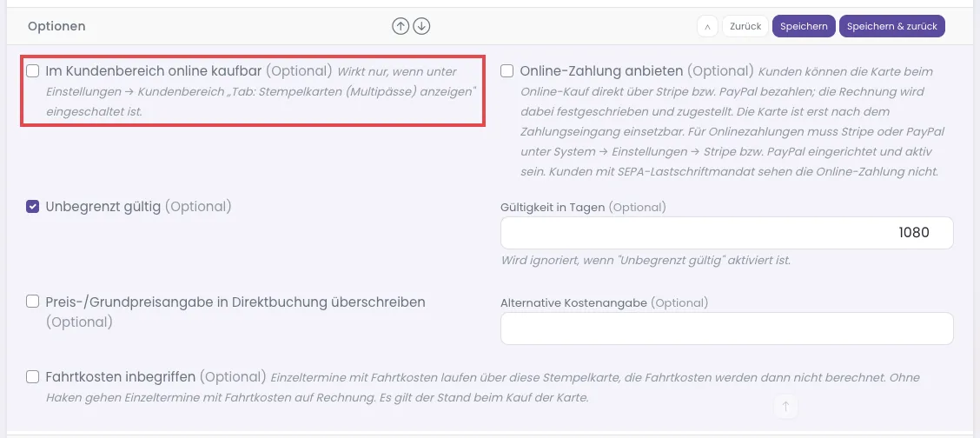Click hint text 'Wird ignoriert, wenn...'
The width and height of the screenshot is (980, 438).
(646, 260)
